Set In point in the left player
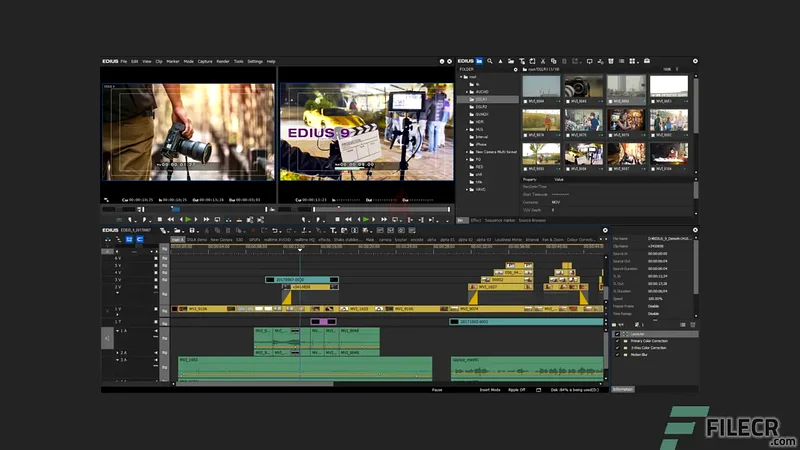This screenshot has width=800, height=450. pos(131,219)
